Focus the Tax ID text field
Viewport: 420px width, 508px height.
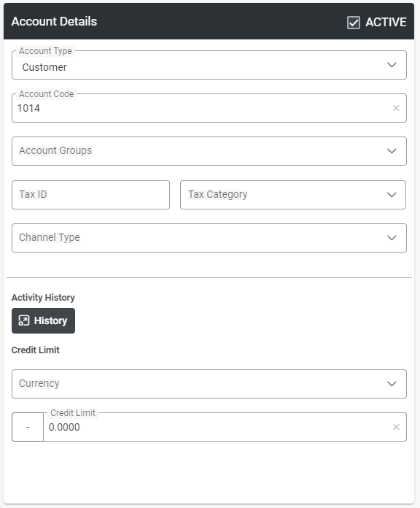pos(90,195)
